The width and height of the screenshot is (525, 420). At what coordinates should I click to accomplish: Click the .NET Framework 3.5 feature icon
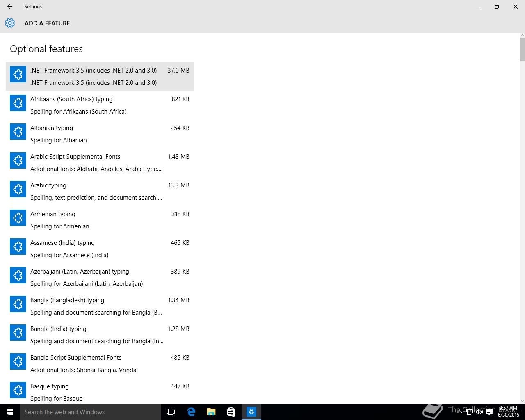pyautogui.click(x=18, y=74)
